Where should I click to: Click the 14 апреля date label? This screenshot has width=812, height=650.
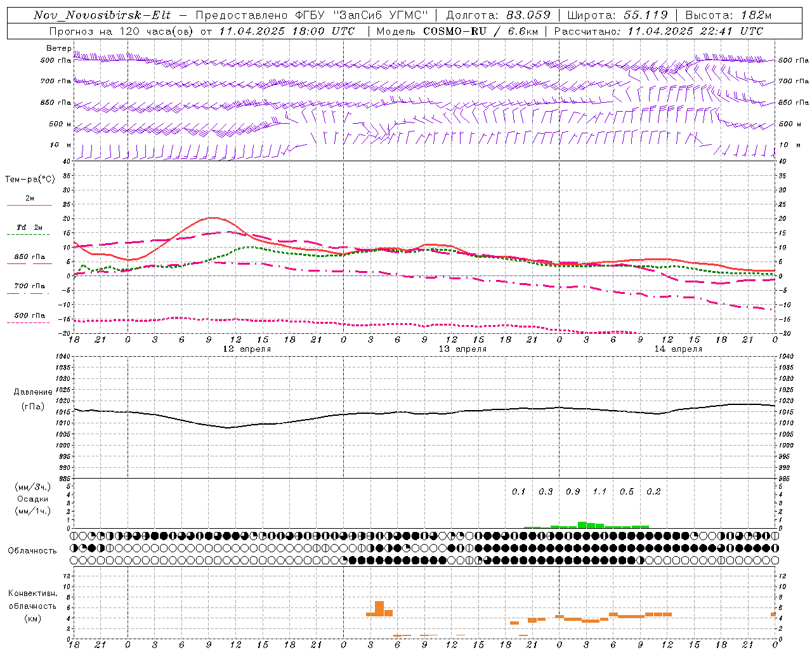tap(678, 349)
